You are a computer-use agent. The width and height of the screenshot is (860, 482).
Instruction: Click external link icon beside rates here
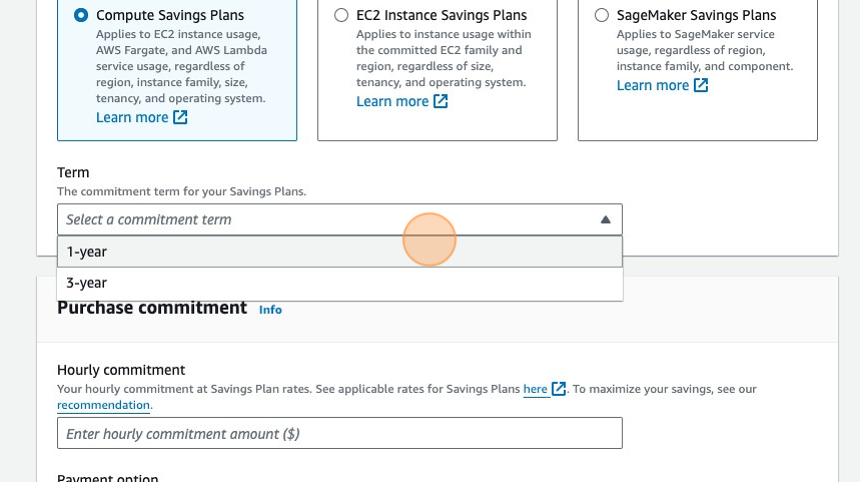[x=559, y=389]
